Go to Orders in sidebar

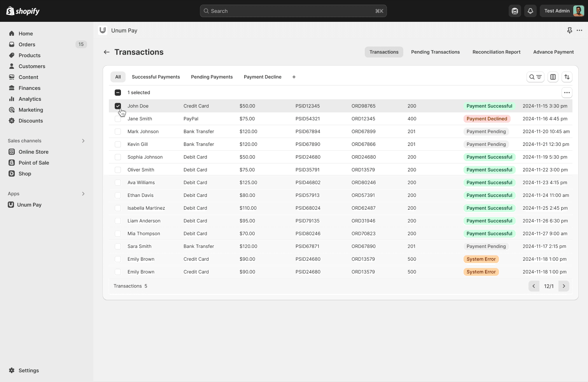point(27,44)
